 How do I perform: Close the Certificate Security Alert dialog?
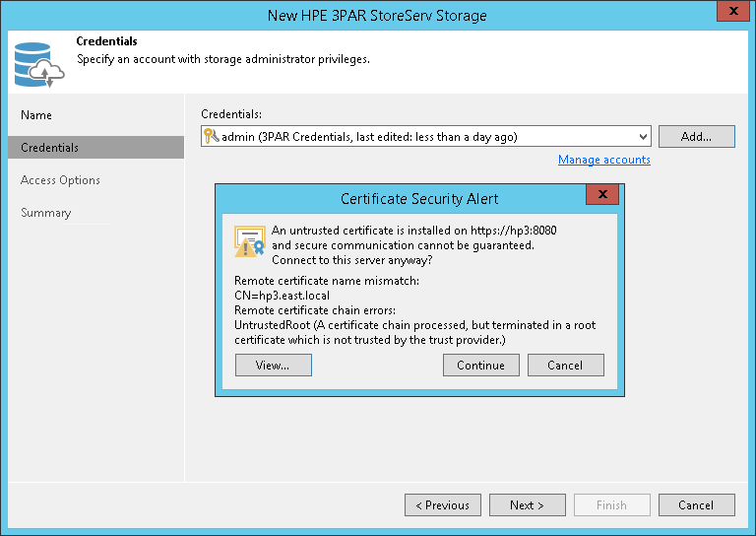601,196
